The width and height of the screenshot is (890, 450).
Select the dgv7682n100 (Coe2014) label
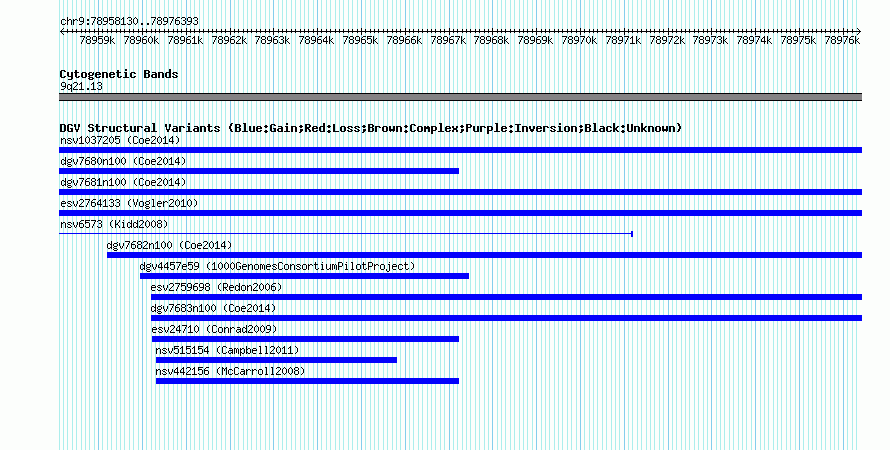[x=169, y=245]
